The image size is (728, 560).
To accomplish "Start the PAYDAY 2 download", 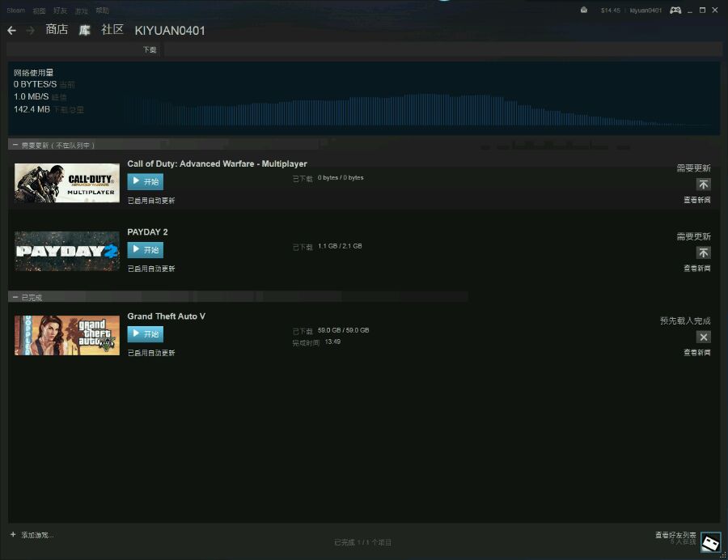I will coord(146,250).
